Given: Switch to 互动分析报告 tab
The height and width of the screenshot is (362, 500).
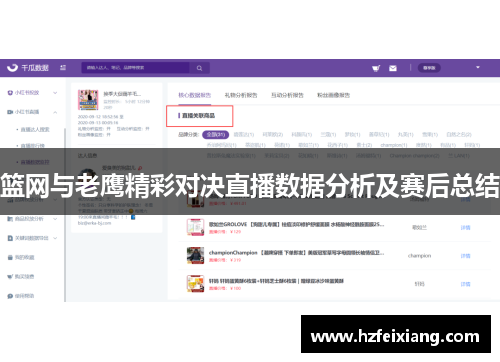Looking at the screenshot, I should [287, 95].
